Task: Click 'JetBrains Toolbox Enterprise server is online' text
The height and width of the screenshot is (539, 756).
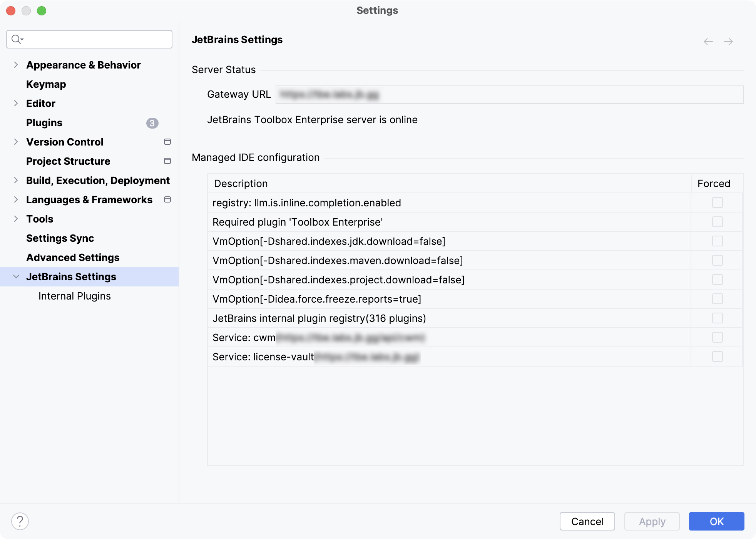Action: [312, 120]
